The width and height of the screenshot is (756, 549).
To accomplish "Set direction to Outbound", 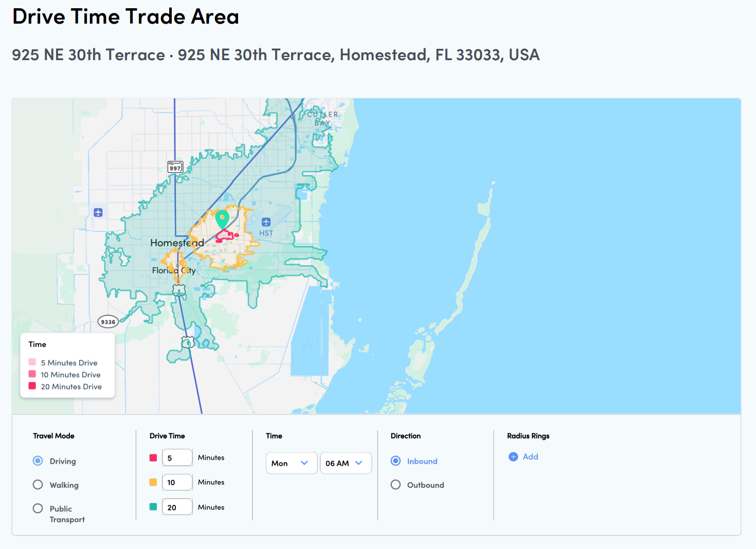I will pos(395,485).
